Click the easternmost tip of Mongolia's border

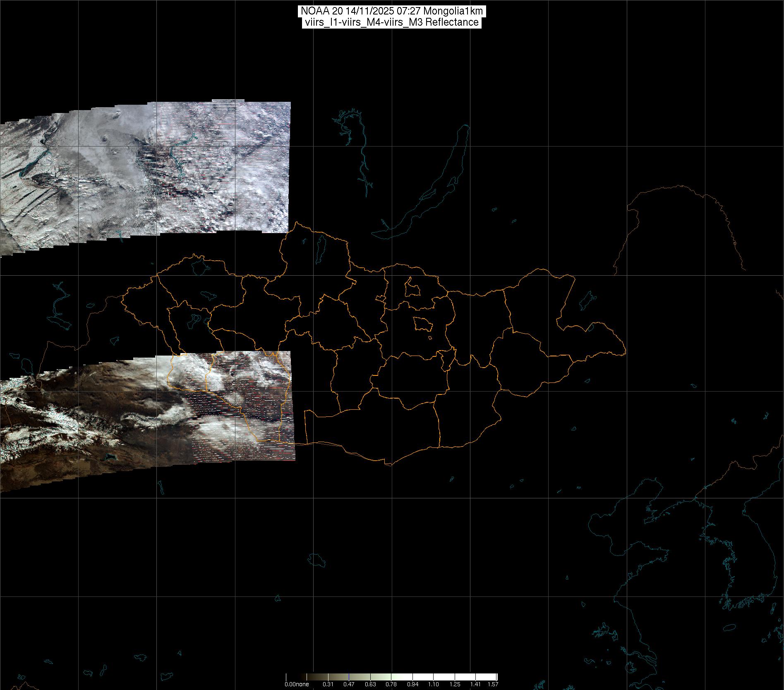pyautogui.click(x=625, y=352)
